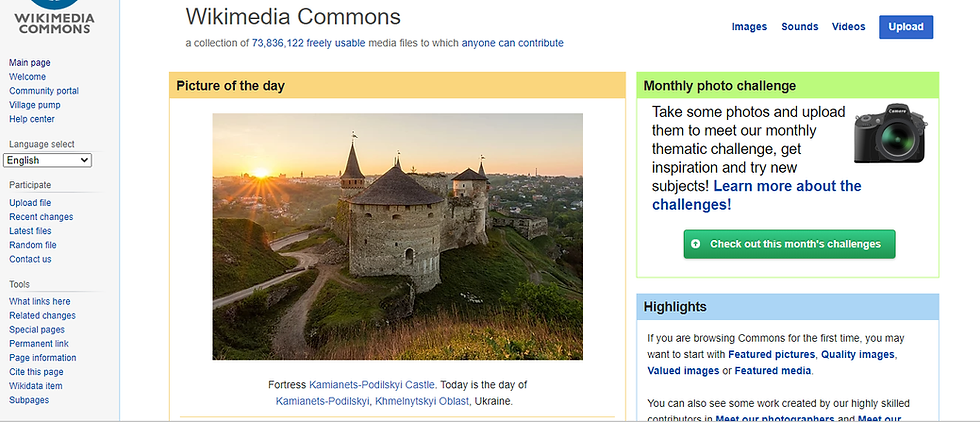Open the Language select dropdown
Image resolution: width=980 pixels, height=423 pixels.
(x=47, y=160)
